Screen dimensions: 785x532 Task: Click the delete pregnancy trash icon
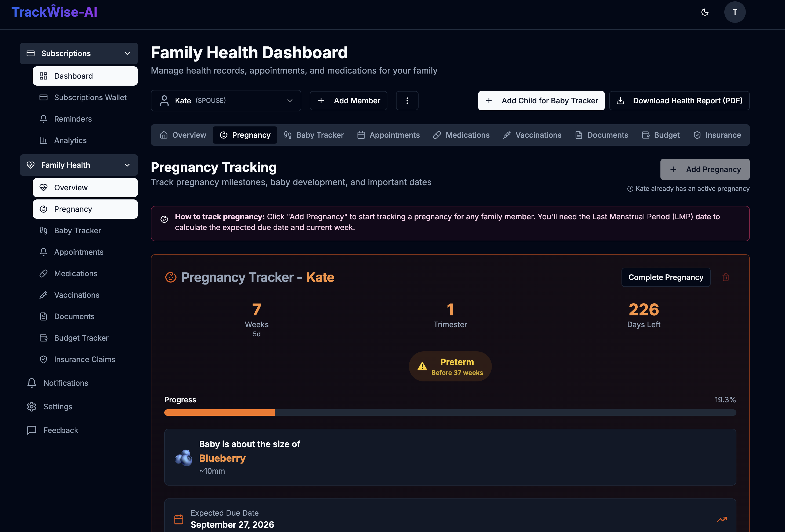click(x=726, y=277)
